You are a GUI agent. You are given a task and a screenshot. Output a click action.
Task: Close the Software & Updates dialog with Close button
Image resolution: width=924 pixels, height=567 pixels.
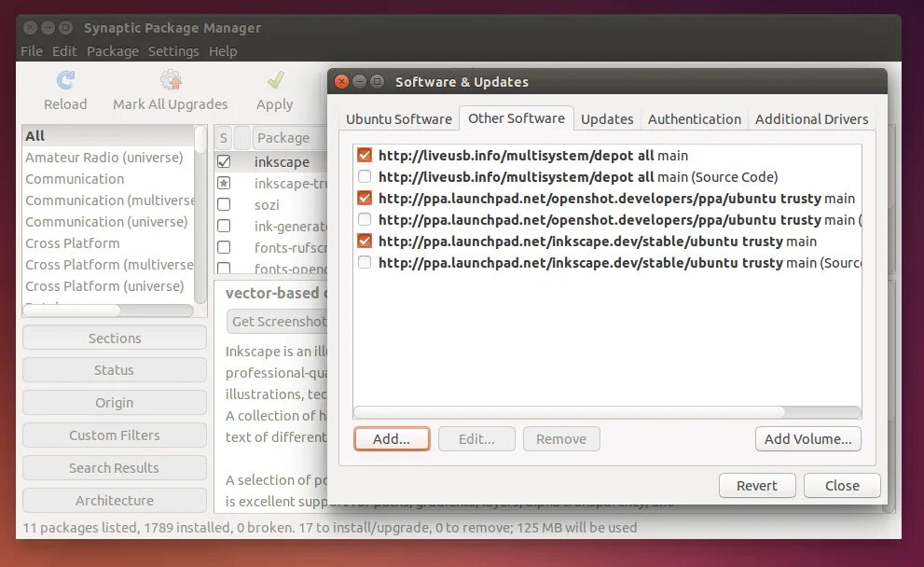pyautogui.click(x=842, y=486)
